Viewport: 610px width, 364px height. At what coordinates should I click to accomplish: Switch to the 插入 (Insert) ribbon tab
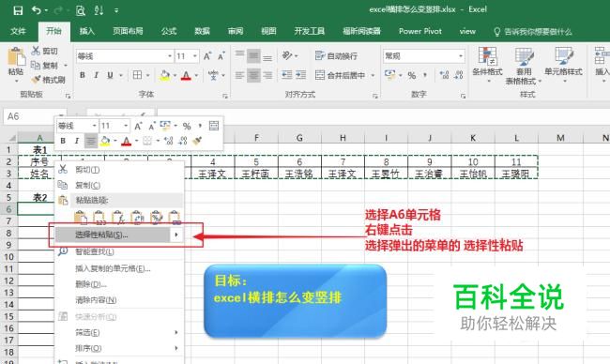coord(86,32)
